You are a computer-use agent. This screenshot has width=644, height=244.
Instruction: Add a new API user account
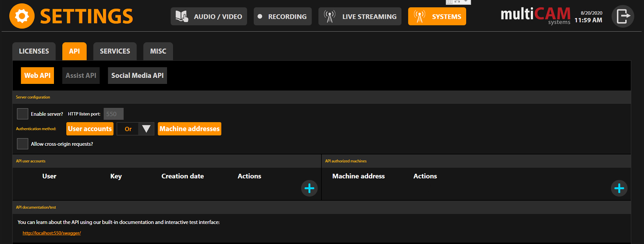pyautogui.click(x=309, y=188)
